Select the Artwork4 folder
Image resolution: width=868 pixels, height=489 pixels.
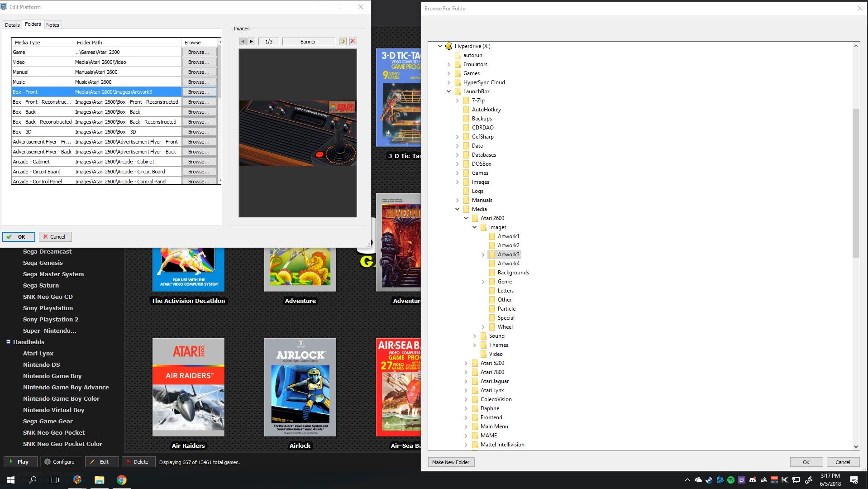(x=508, y=264)
